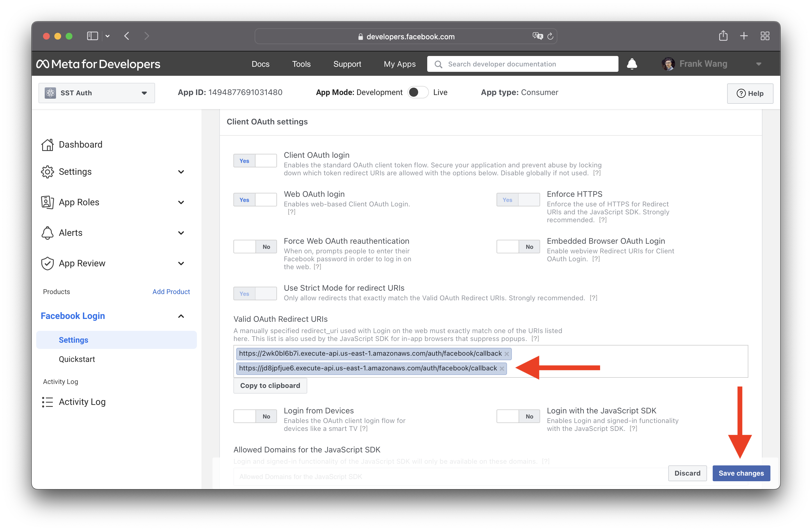The image size is (812, 531).
Task: Click the Alerts bell icon in sidebar
Action: (x=48, y=233)
